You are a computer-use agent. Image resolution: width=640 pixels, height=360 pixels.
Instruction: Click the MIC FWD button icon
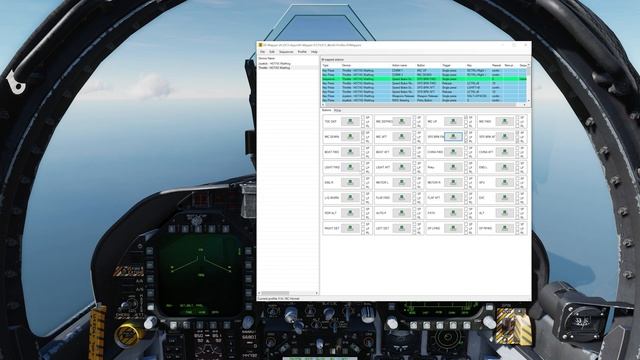[504, 121]
